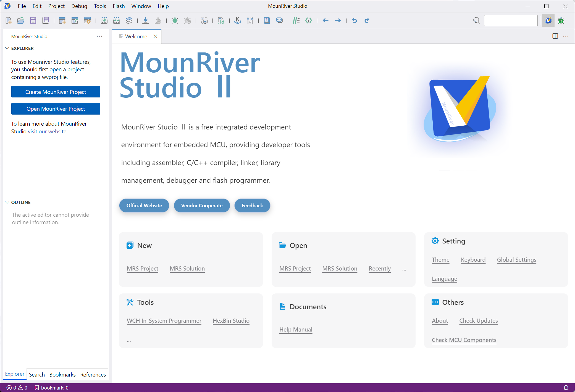Click Open MounRiver Project button
Screen dimensions: 575x392
[x=56, y=109]
